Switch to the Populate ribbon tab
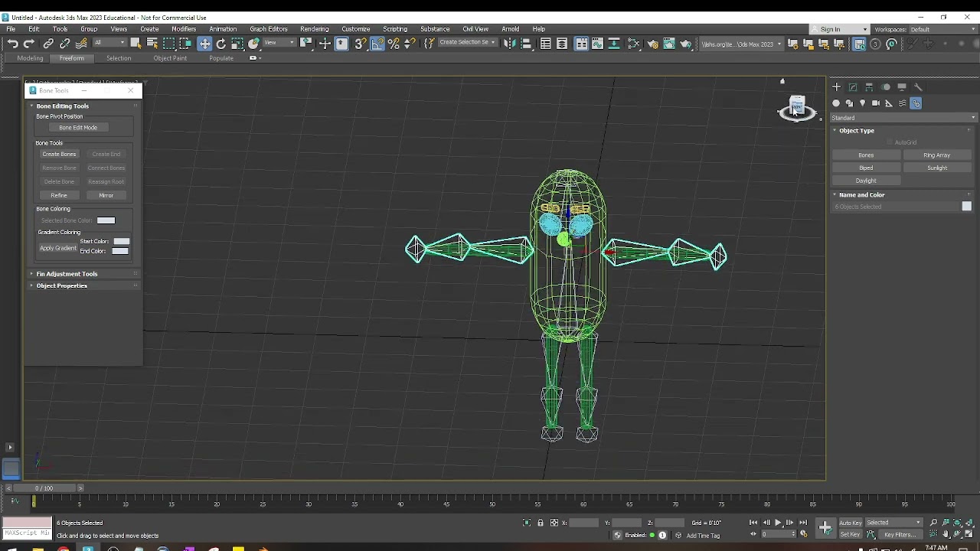980x551 pixels. tap(221, 58)
